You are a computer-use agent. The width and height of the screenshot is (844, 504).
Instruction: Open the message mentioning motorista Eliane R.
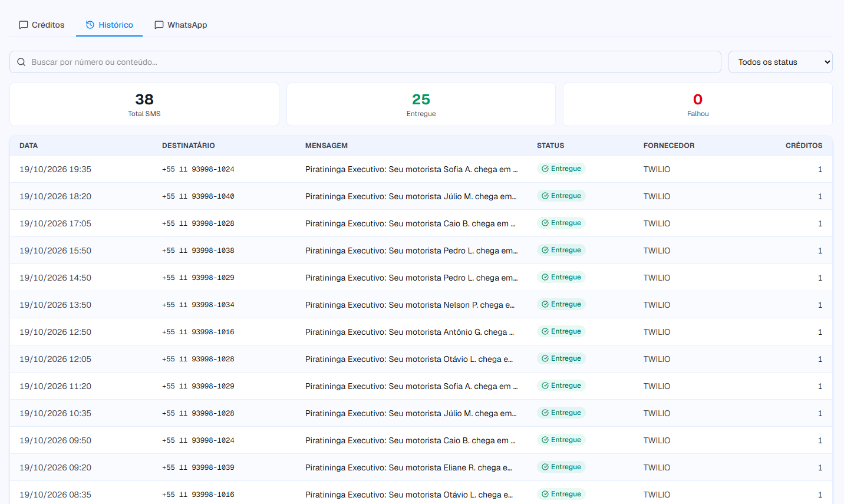(x=409, y=467)
